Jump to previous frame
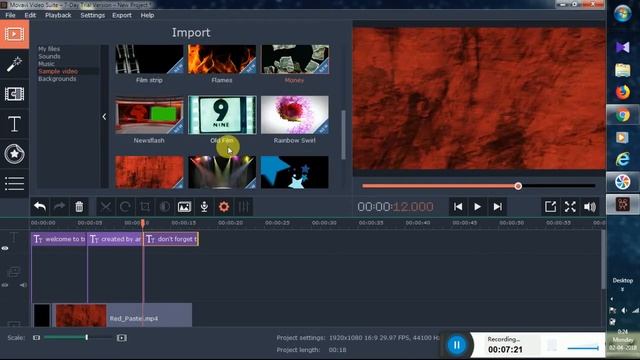The height and width of the screenshot is (360, 640). (458, 207)
